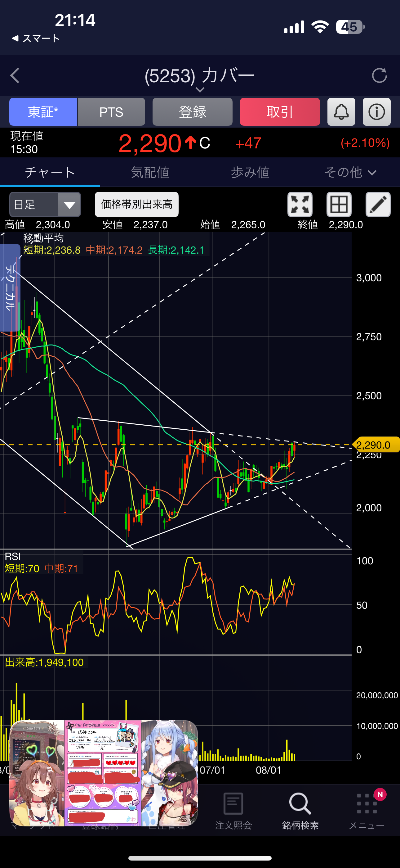Toggle the 価格帯別出来高 button
This screenshot has height=868, width=400.
[x=137, y=204]
